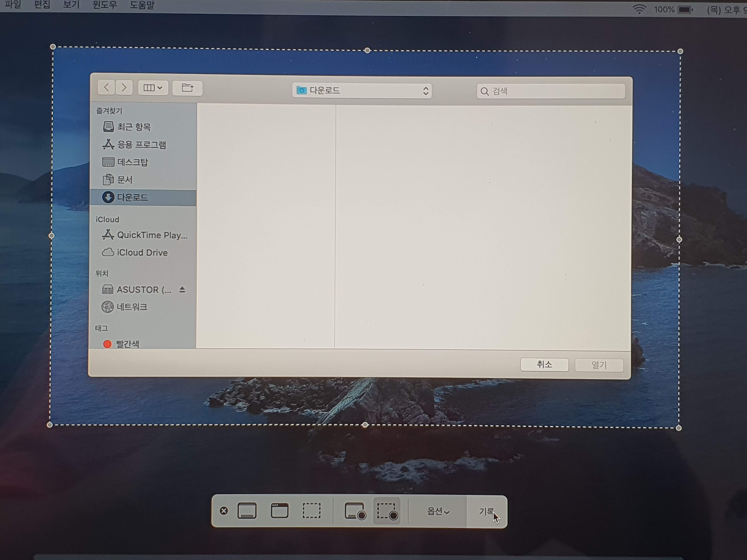747x560 pixels.
Task: Select the 빨간색 red tag
Action: 127,344
